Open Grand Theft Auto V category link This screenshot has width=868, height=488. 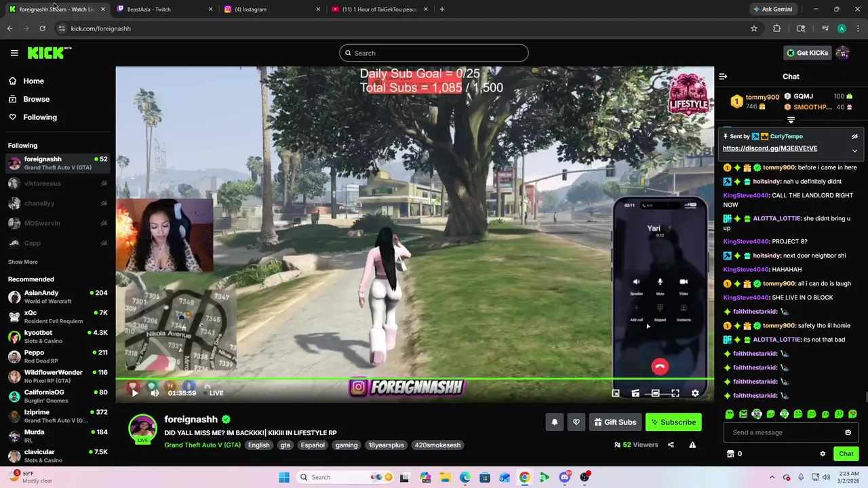202,445
